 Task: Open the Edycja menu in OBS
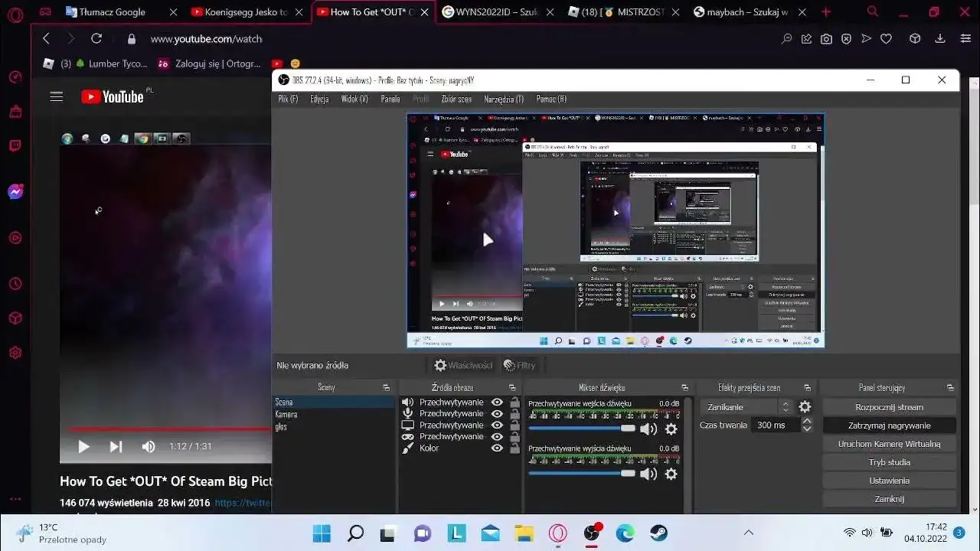click(318, 99)
